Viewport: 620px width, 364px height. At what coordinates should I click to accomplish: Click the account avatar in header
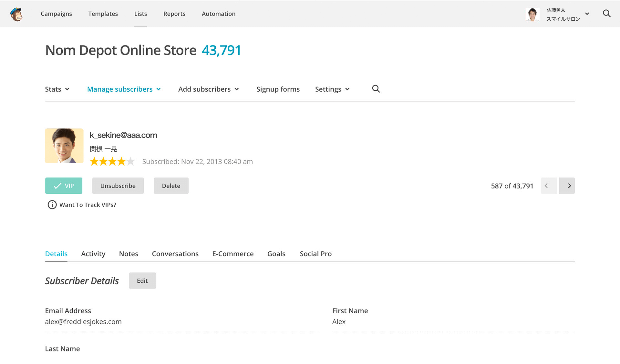coord(532,14)
